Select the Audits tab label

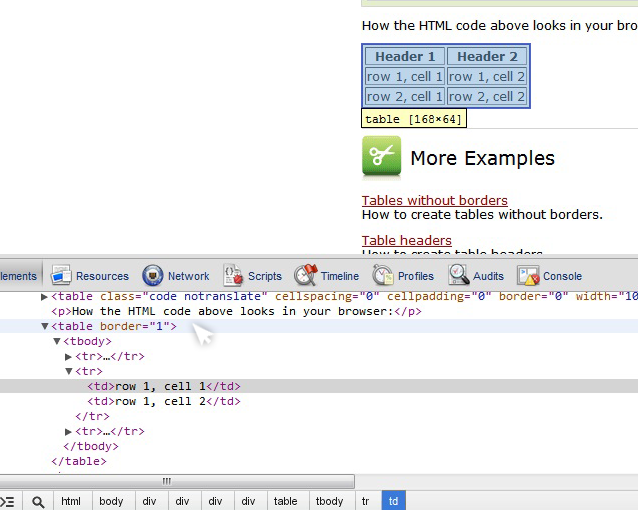click(x=488, y=276)
